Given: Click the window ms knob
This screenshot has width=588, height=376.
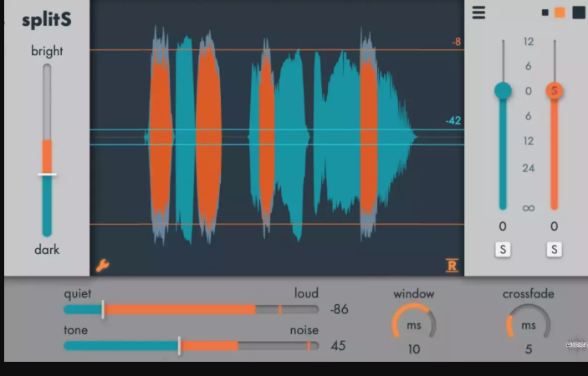Looking at the screenshot, I should click(x=413, y=324).
